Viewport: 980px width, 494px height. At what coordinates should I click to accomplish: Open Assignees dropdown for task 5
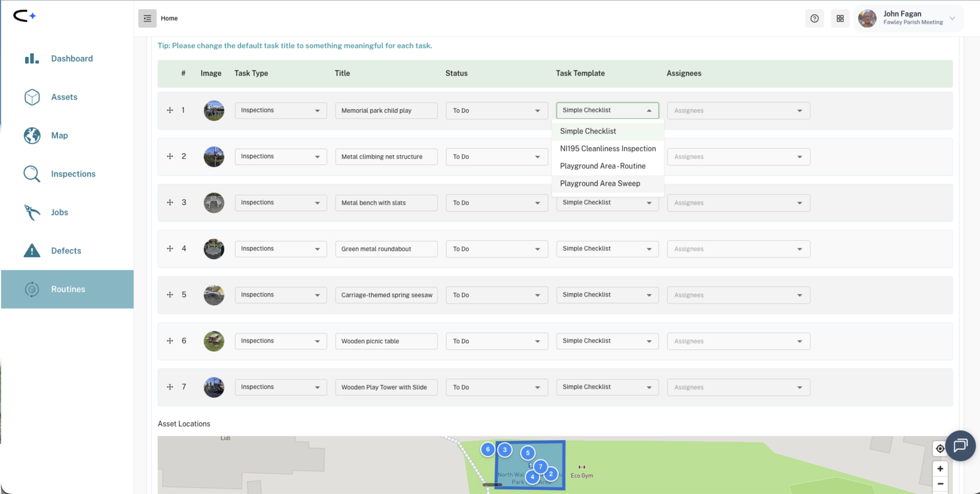[739, 295]
